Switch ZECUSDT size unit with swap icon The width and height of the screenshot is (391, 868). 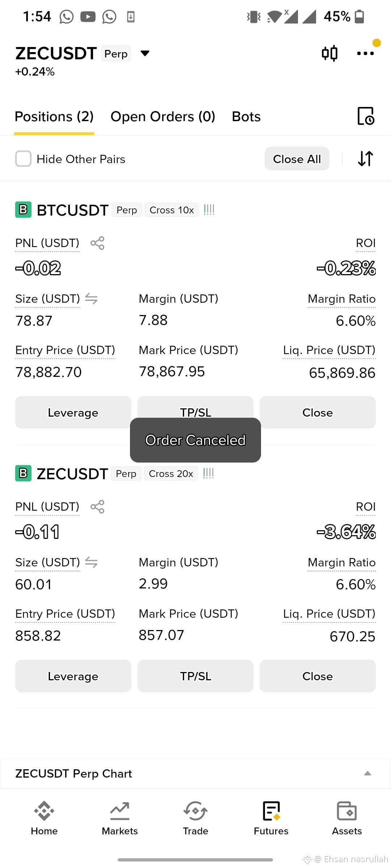tap(91, 562)
